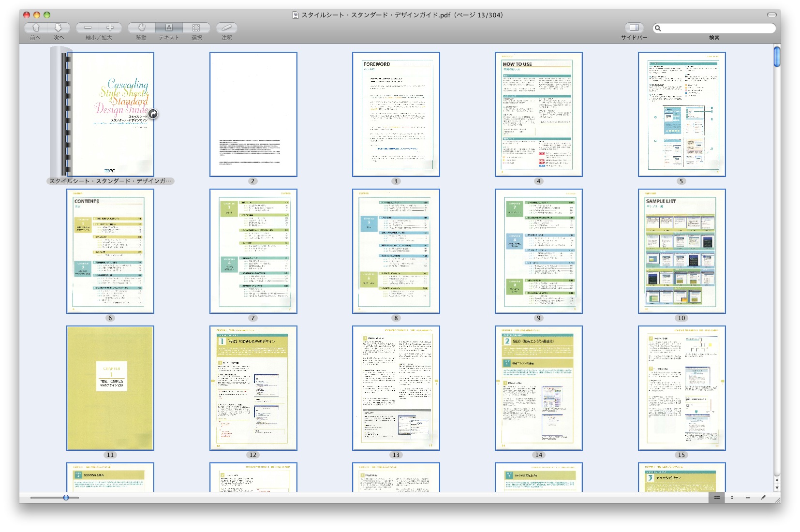This screenshot has height=532, width=800.
Task: Open the 注釈 annotate pencil tool
Action: click(226, 28)
